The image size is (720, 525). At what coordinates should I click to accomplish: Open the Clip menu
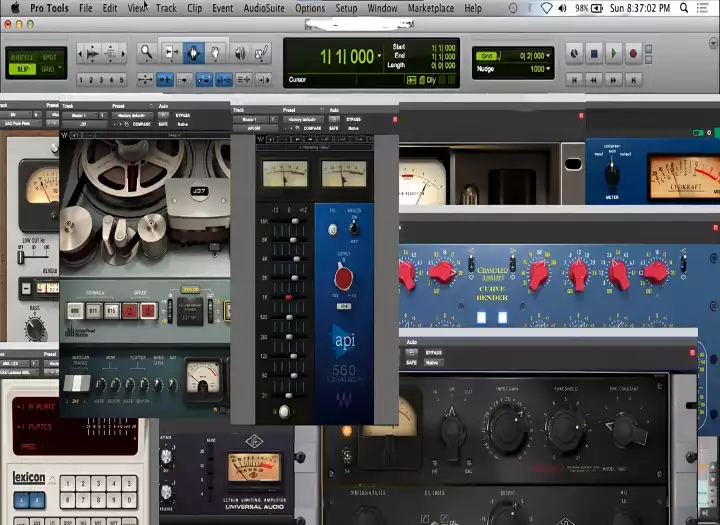pyautogui.click(x=194, y=8)
